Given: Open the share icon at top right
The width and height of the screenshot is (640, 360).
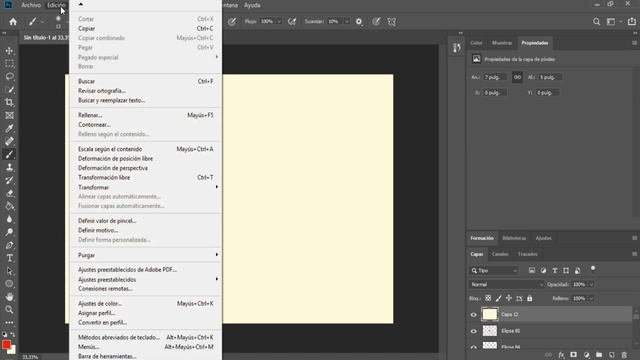Looking at the screenshot, I should (631, 22).
